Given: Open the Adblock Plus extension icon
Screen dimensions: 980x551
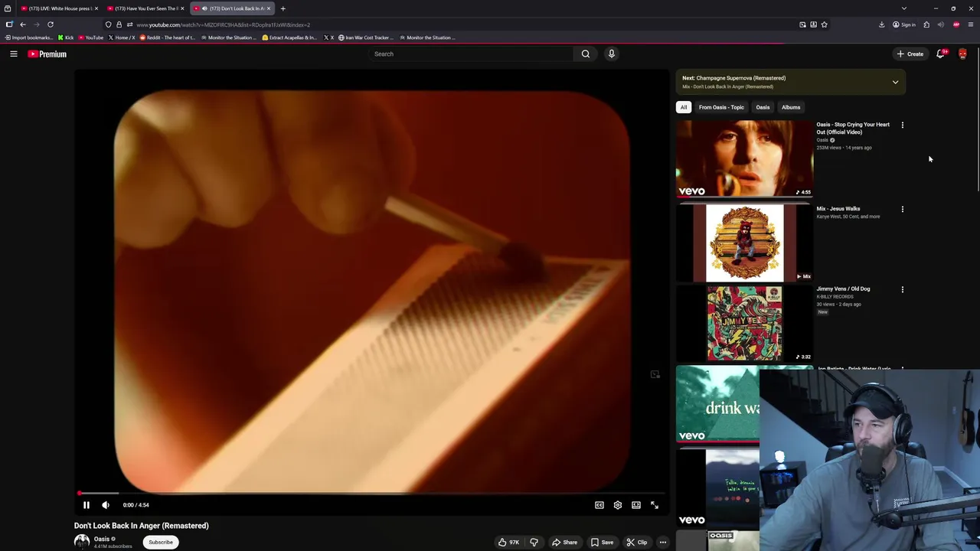Looking at the screenshot, I should click(956, 24).
